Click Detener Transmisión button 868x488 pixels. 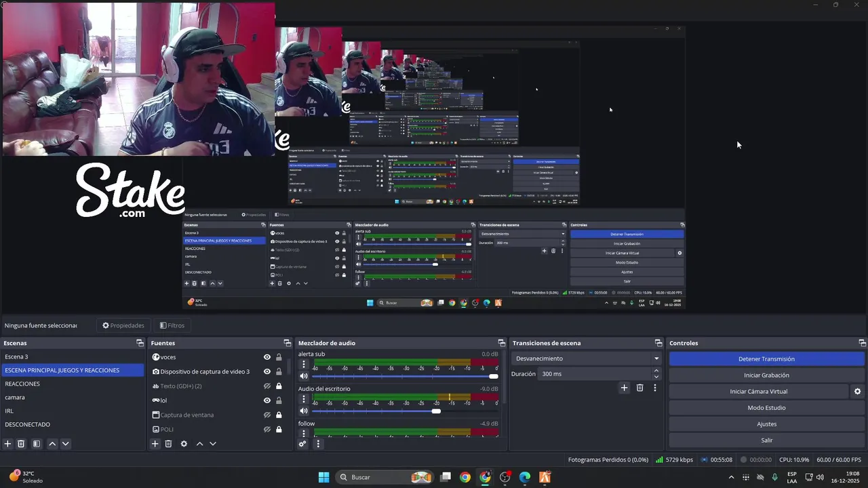pos(766,359)
